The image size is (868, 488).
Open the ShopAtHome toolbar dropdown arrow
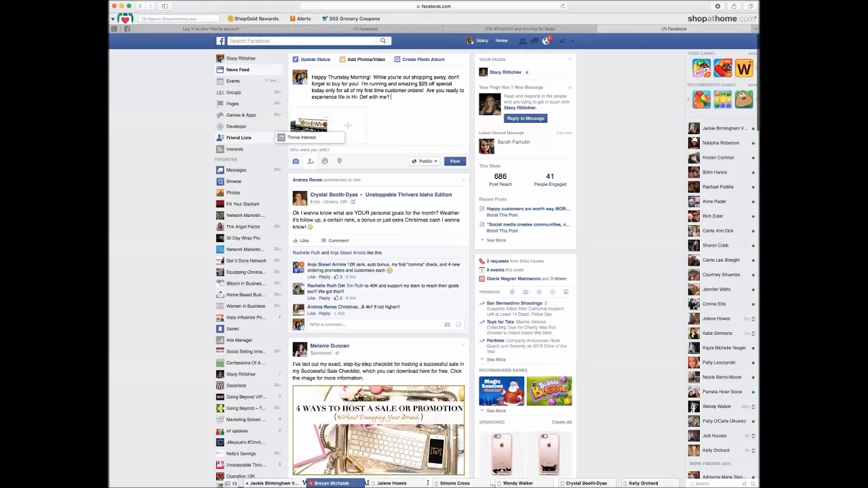coord(113,19)
